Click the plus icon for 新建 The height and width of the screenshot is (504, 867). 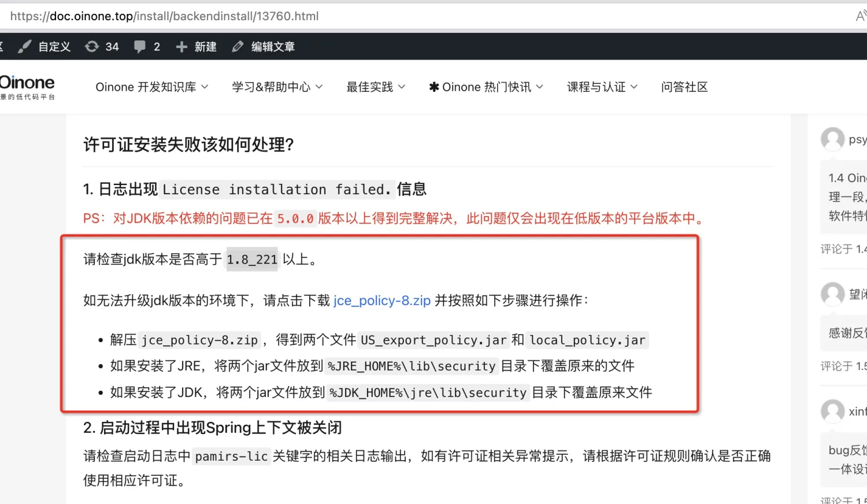click(181, 47)
